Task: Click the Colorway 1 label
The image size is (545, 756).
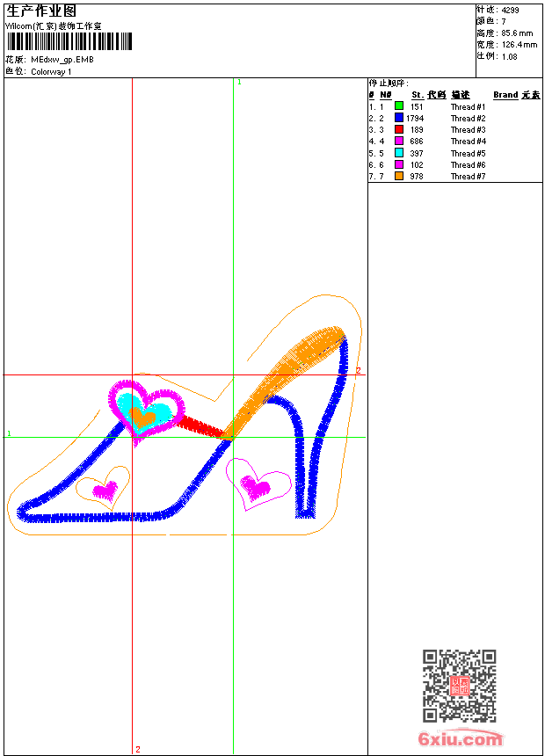Action: 51,72
